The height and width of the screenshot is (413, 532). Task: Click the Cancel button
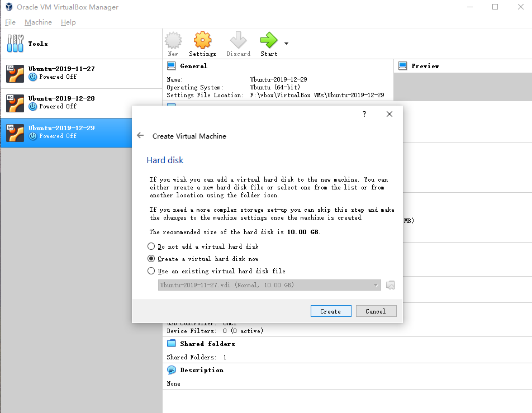pos(376,311)
